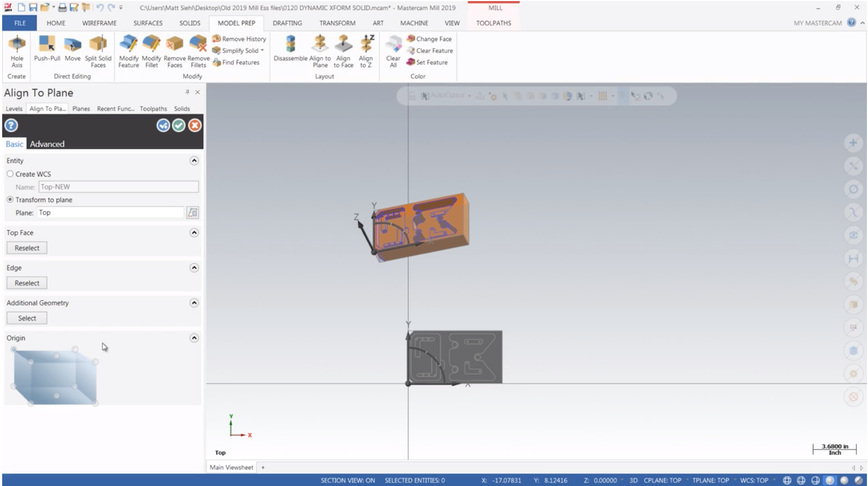
Task: Close the Align To Plane panel
Action: pos(197,92)
